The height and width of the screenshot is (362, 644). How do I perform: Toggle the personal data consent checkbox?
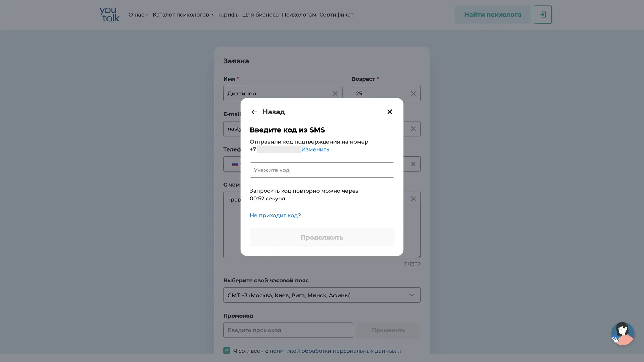pos(227,350)
